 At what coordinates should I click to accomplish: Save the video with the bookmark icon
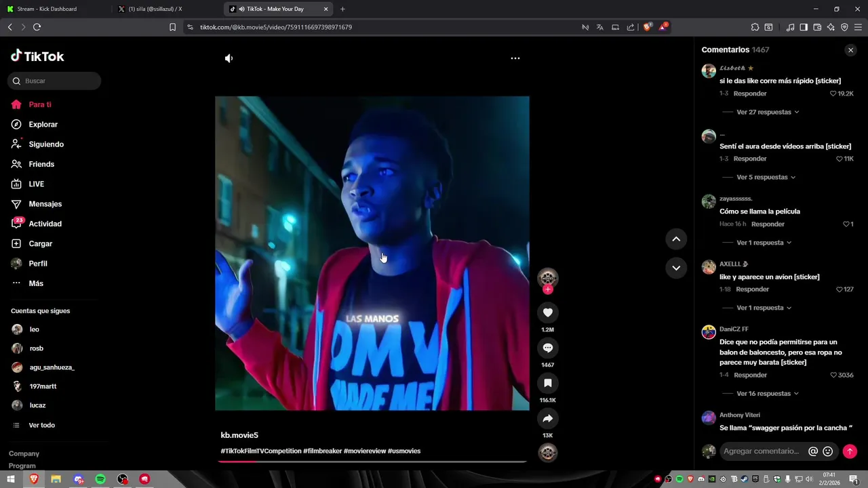tap(548, 383)
